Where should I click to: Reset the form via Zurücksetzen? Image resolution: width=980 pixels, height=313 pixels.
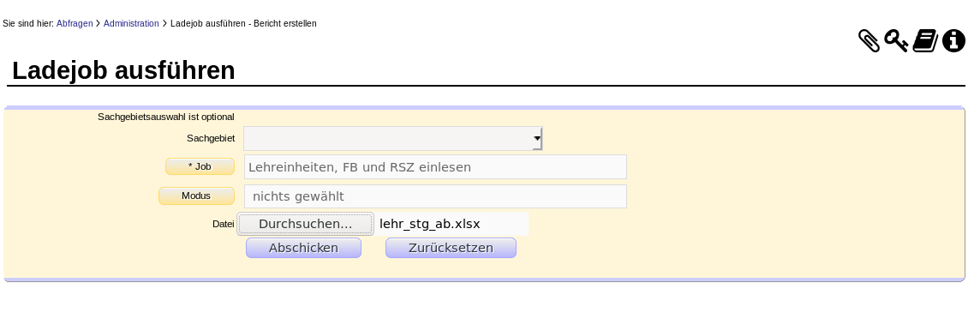[451, 248]
